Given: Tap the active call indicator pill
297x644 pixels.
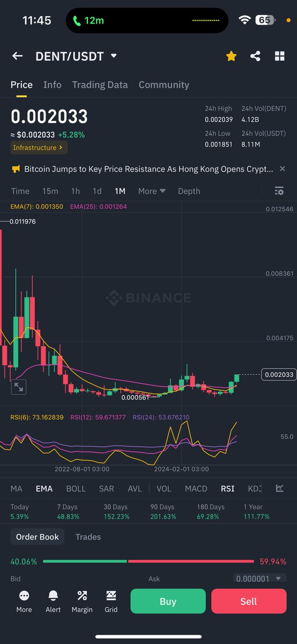Looking at the screenshot, I should [x=147, y=20].
